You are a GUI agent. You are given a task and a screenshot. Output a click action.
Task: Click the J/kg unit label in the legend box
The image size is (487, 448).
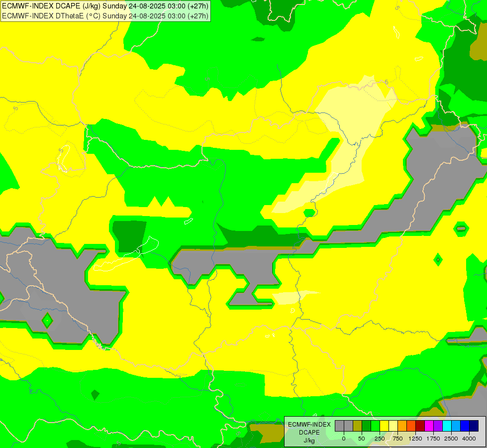pos(309,441)
